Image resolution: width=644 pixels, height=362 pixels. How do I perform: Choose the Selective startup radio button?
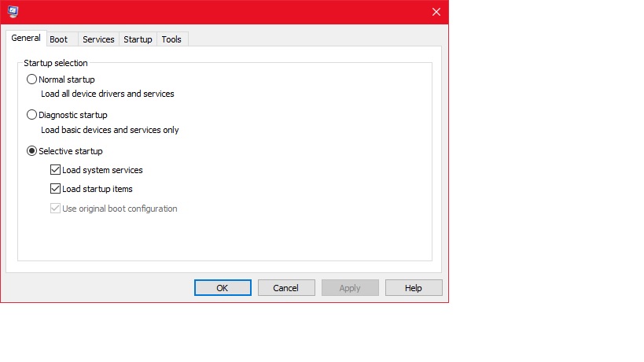31,151
